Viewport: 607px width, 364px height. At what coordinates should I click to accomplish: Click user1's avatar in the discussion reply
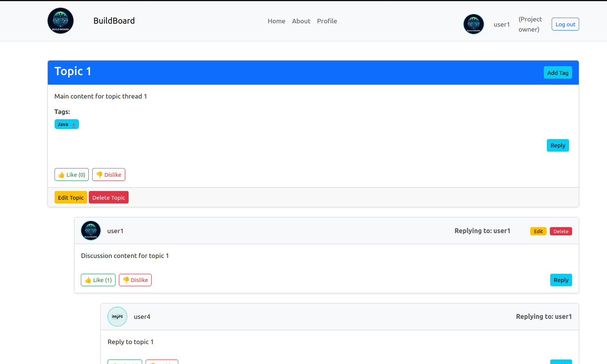click(x=91, y=231)
